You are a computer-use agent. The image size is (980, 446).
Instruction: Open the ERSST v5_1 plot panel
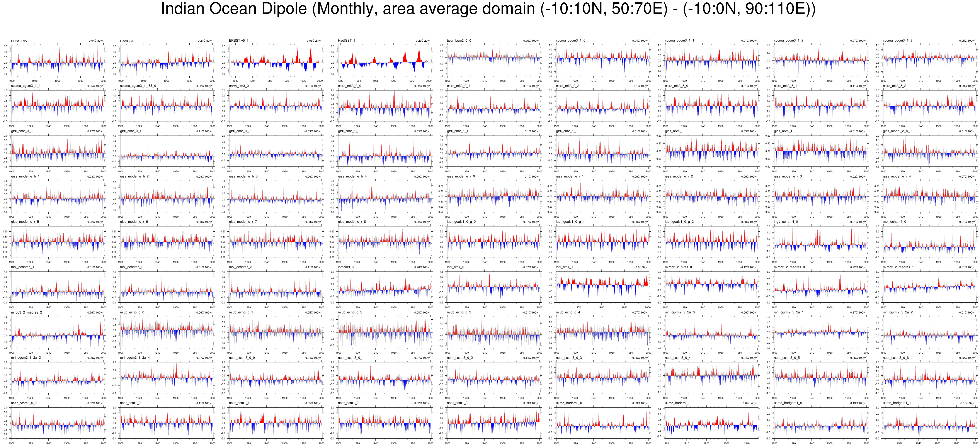(x=276, y=60)
